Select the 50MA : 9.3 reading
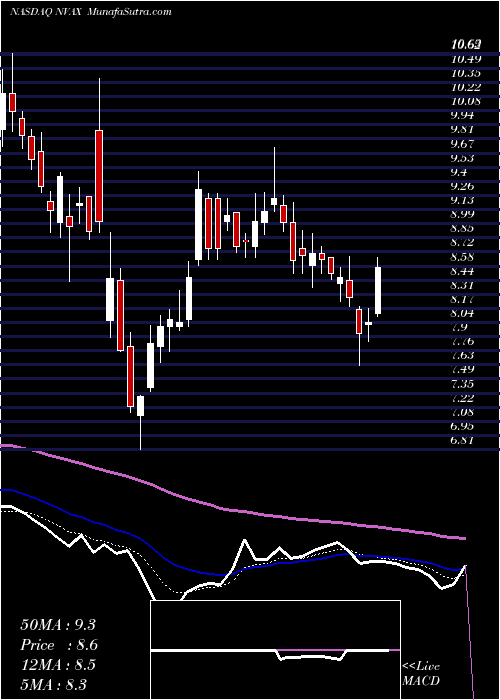Screen dimensions: 500x700 click(58, 625)
